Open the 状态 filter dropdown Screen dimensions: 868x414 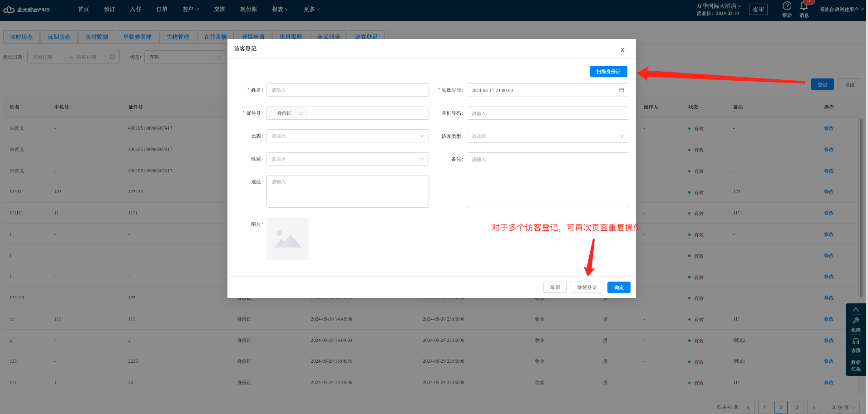[185, 57]
